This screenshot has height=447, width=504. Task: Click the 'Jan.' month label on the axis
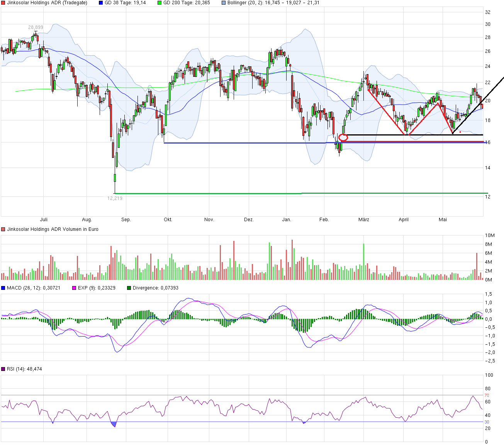pos(287,220)
